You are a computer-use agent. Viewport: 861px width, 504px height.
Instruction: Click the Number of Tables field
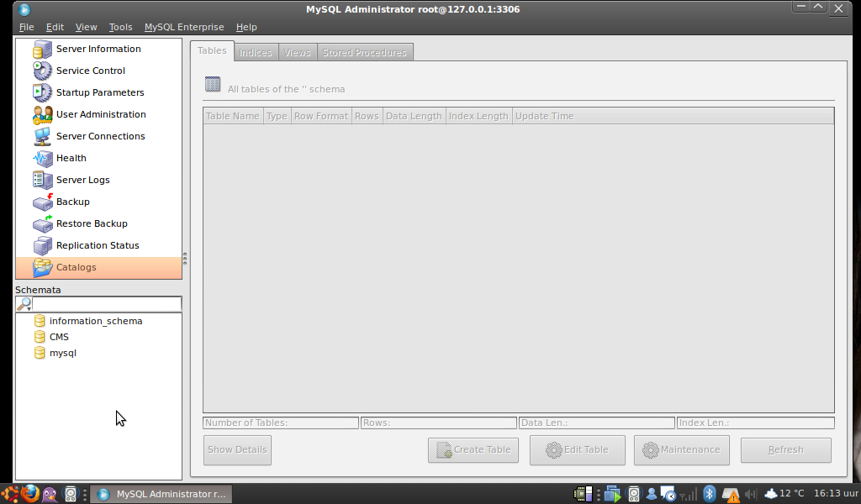pos(281,423)
